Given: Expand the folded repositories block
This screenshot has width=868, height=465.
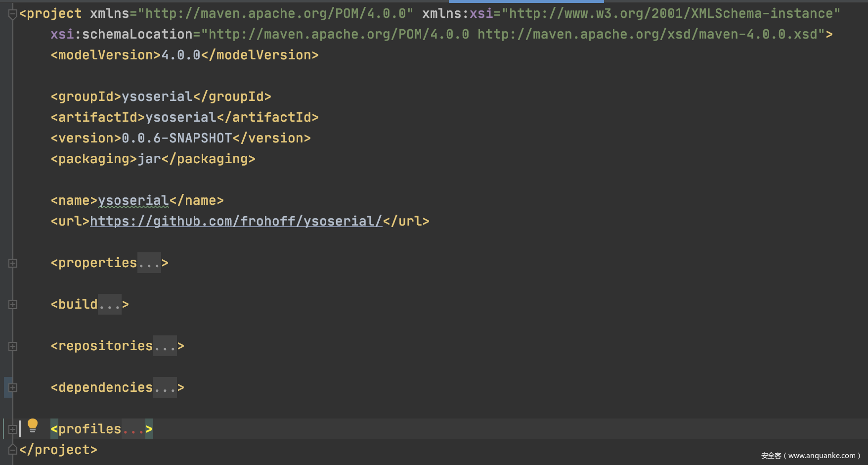Looking at the screenshot, I should click(x=13, y=346).
